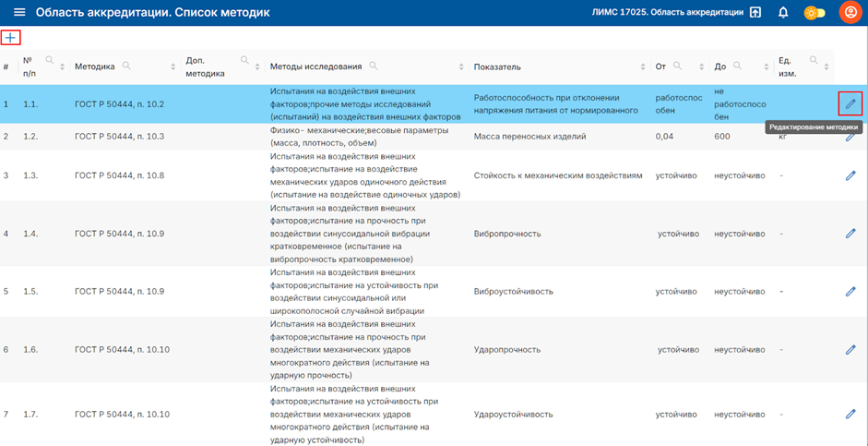Click the upload icon in the header
Screen dimensions: 868x446
click(755, 13)
